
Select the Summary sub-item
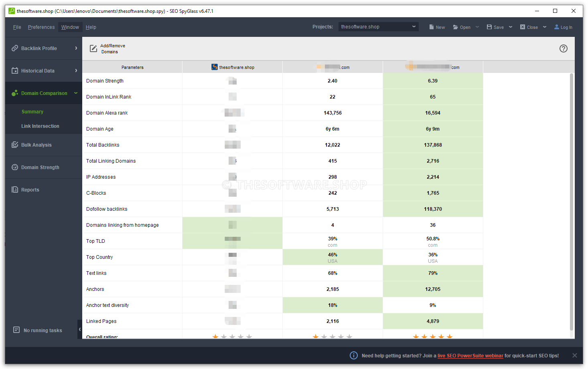(32, 112)
